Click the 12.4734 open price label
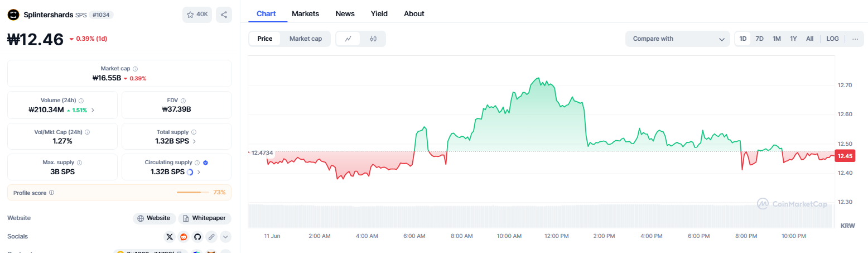The height and width of the screenshot is (253, 868). click(x=262, y=152)
